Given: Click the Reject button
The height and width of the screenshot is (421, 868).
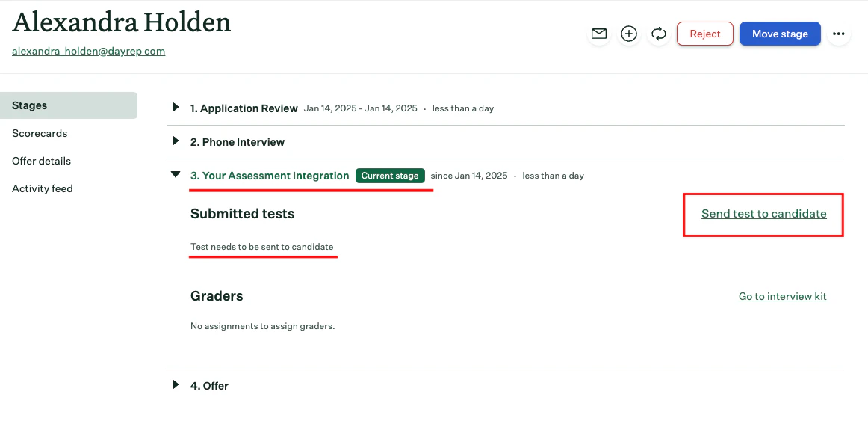Looking at the screenshot, I should tap(705, 34).
